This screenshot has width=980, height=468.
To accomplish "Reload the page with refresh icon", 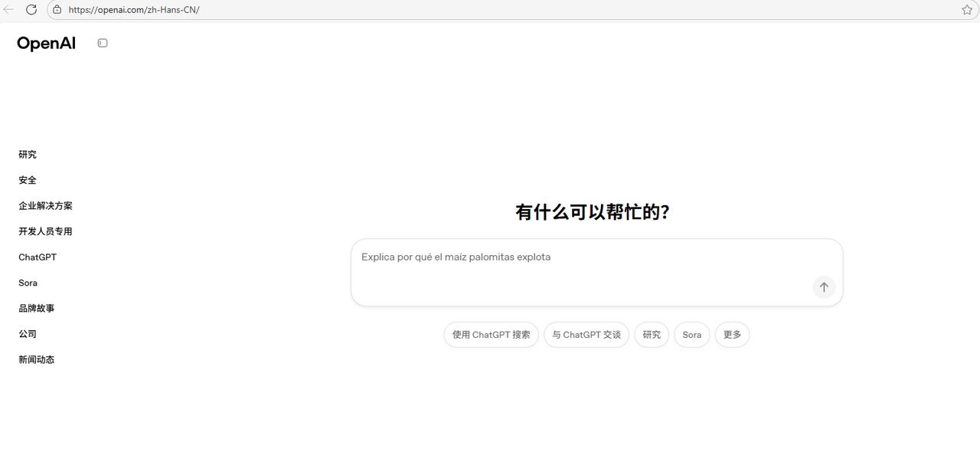I will click(x=31, y=9).
